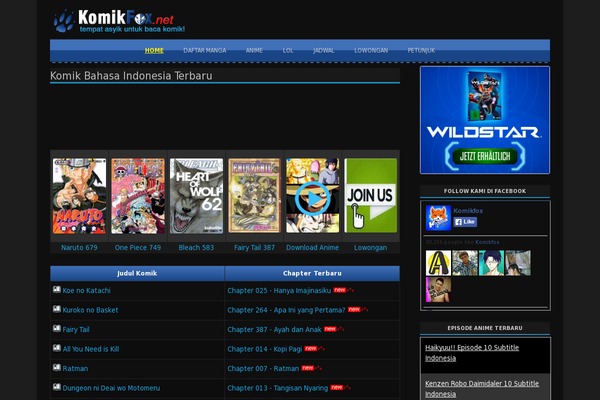Click the yellow letter A follower avatar
Screen dimensions: 600x400
pos(439,263)
